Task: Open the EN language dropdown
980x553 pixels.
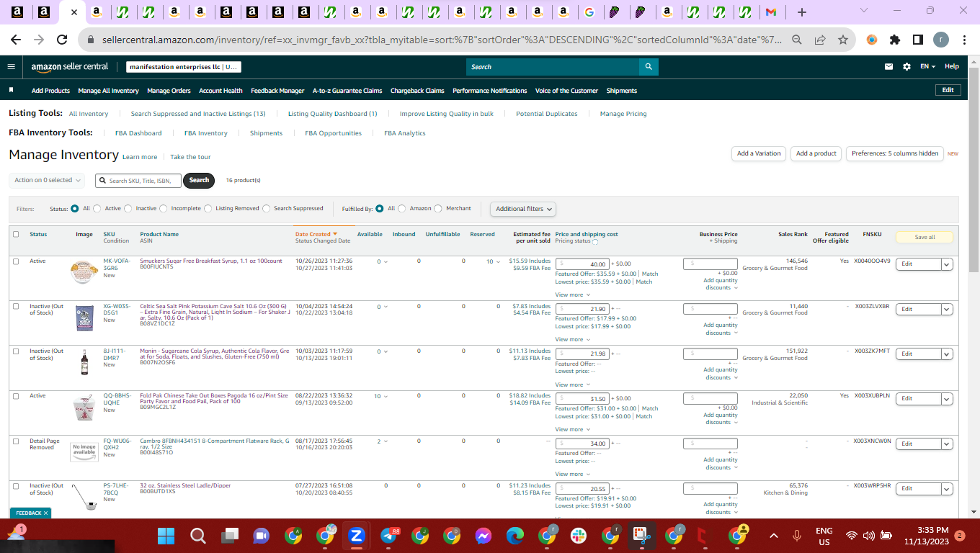Action: pyautogui.click(x=927, y=67)
